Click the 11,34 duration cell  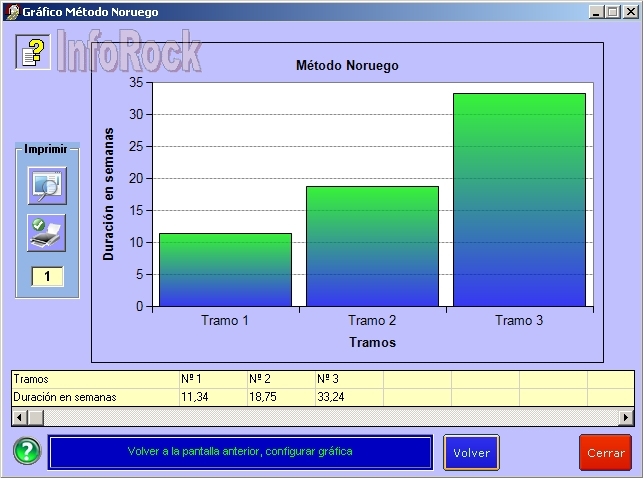[212, 397]
